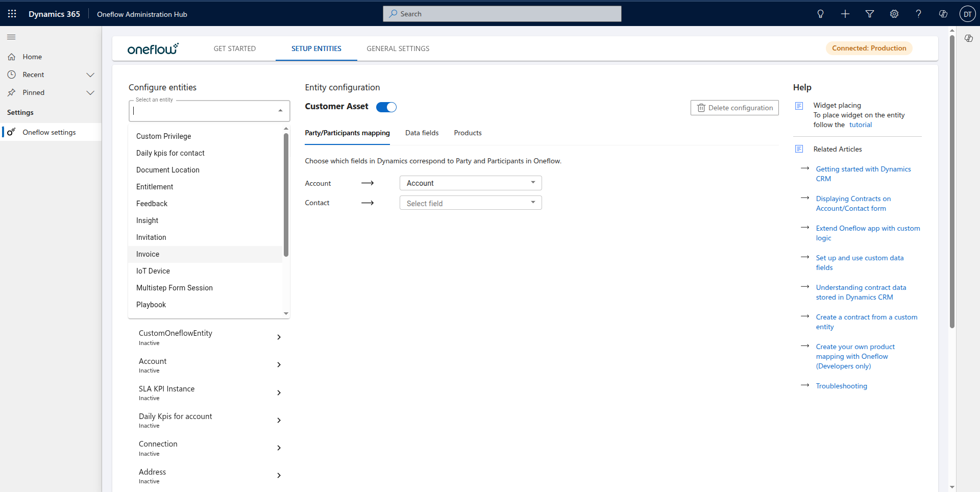Viewport: 980px width, 492px height.
Task: Open the Account mapping field dropdown
Action: (471, 183)
